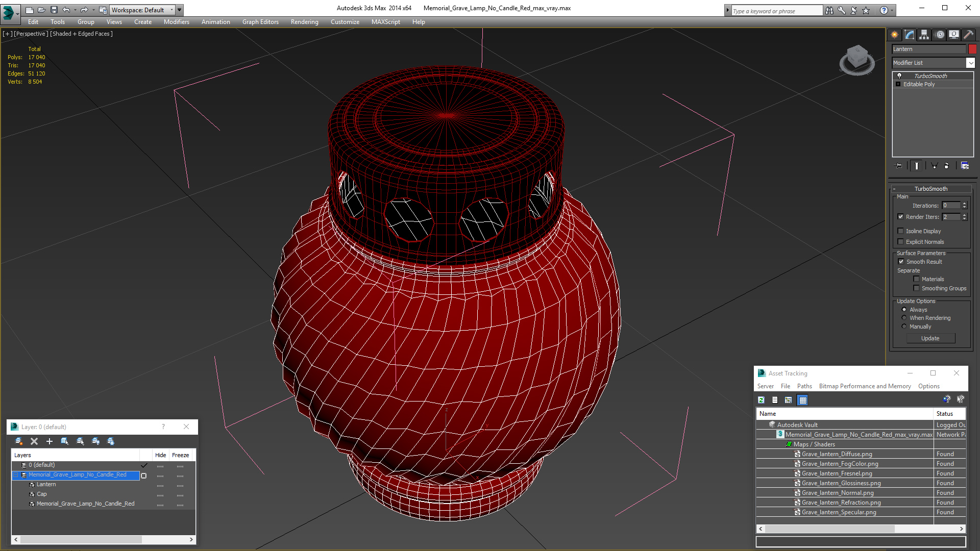
Task: Collapse Memorial_Grave_Lamp_No_Candle_Red layer tree
Action: point(16,475)
